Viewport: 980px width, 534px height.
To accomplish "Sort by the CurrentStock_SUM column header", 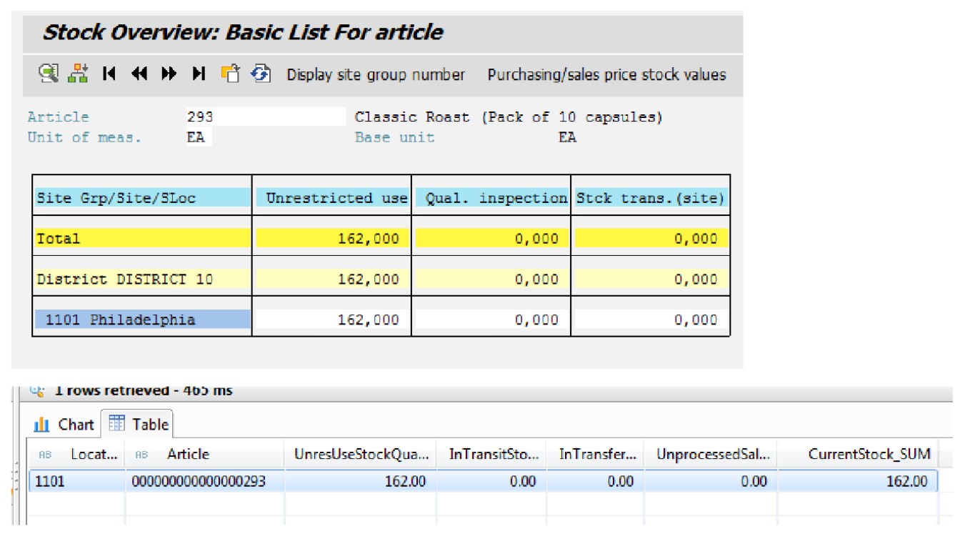I will point(869,454).
